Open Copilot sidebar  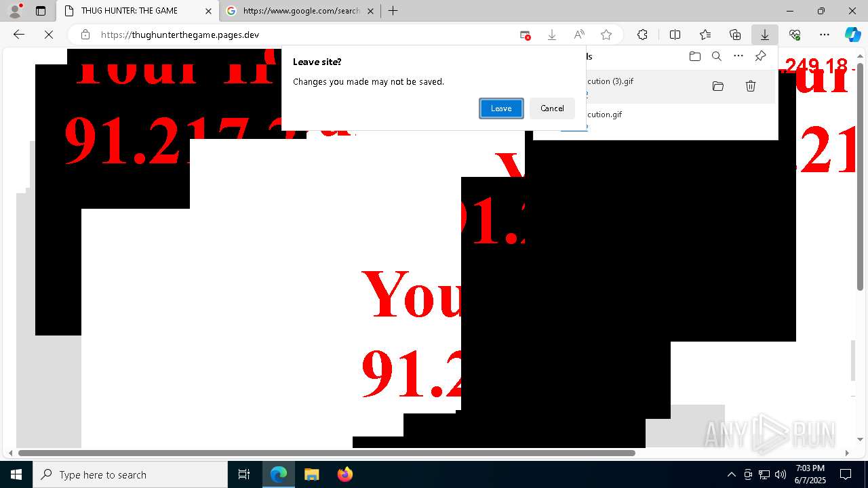(x=852, y=35)
